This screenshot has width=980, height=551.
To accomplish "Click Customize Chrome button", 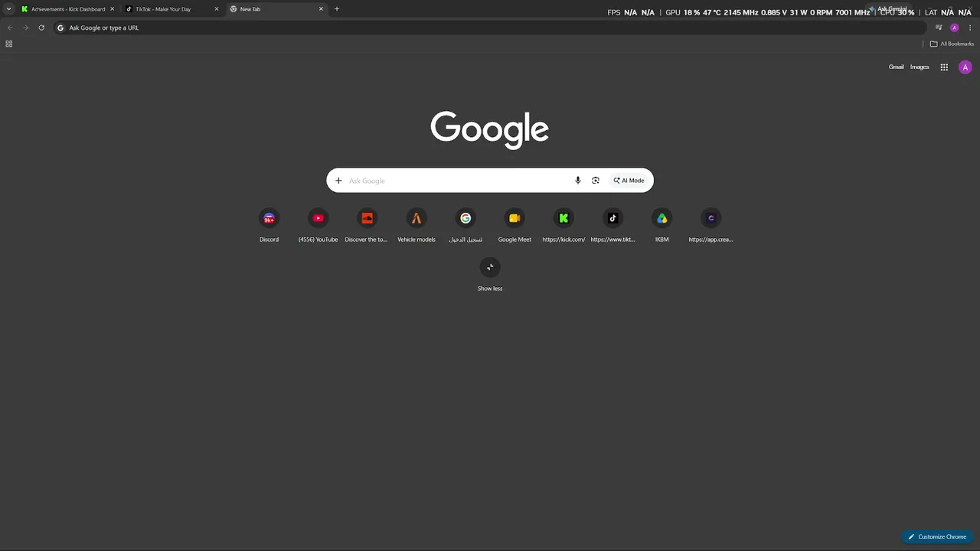I will 937,536.
